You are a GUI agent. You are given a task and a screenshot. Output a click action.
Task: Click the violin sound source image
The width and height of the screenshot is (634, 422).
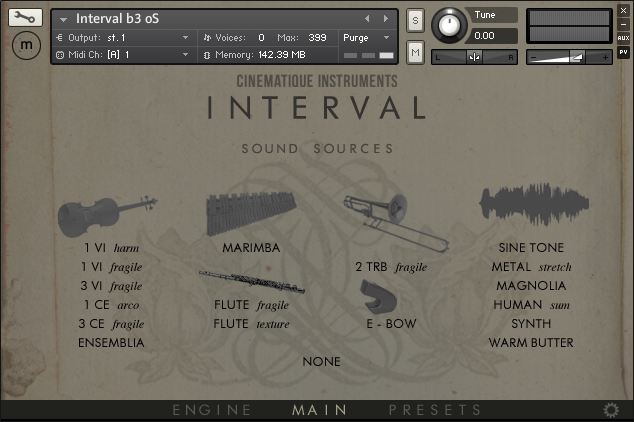tap(106, 214)
